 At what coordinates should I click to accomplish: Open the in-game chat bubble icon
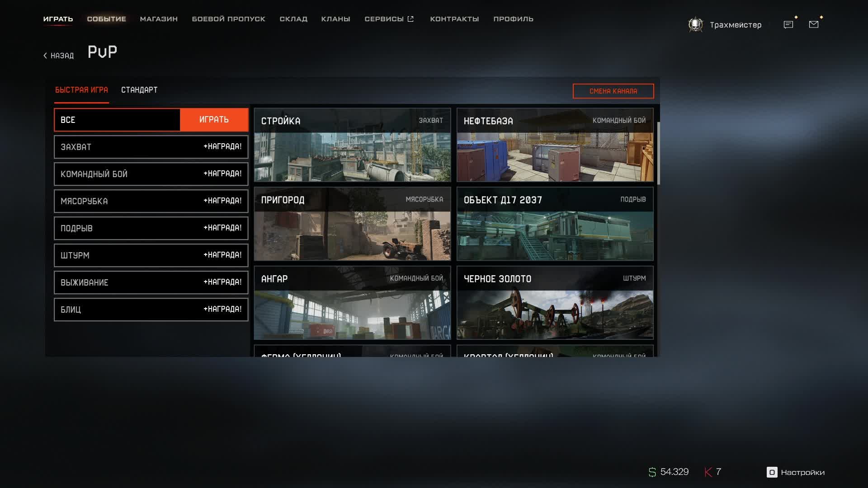(788, 24)
